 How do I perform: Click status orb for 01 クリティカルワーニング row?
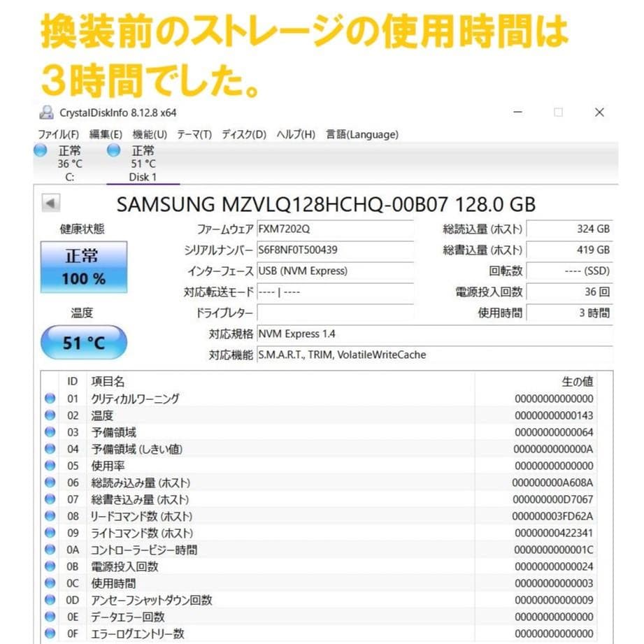pos(50,399)
